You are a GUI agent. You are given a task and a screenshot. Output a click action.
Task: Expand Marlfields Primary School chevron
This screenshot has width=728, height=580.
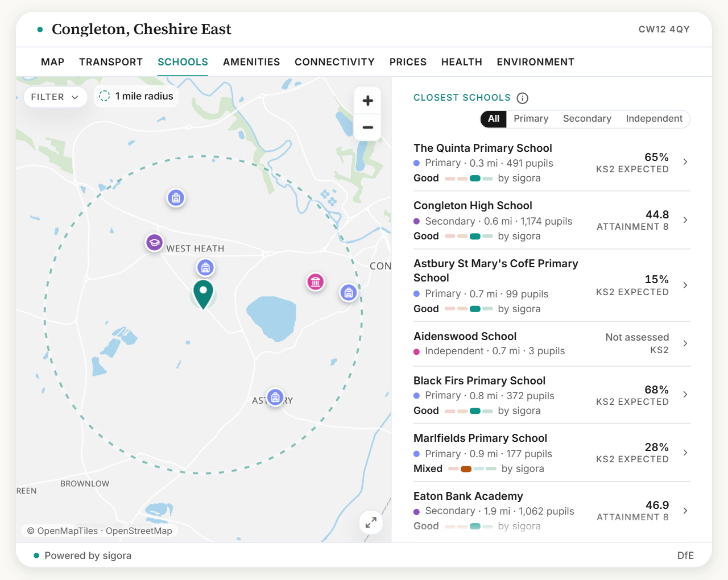coord(685,453)
